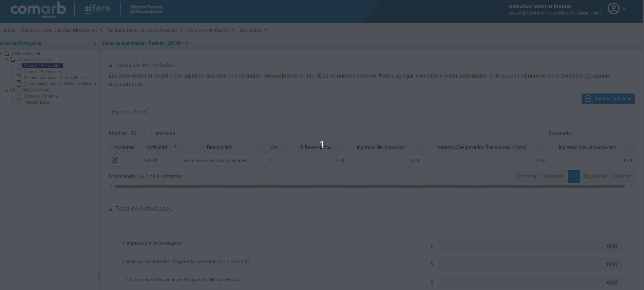Collapse the Datos de Actividades section arrow
Image resolution: width=644 pixels, height=290 pixels.
[x=110, y=65]
